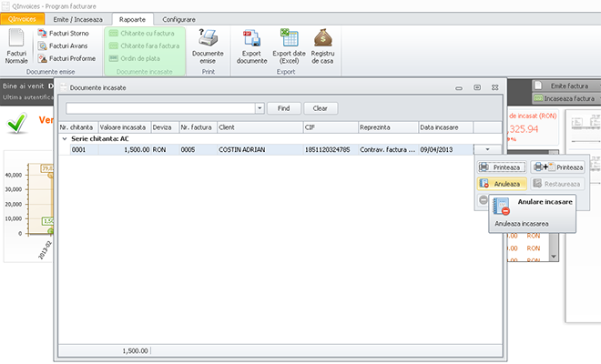The height and width of the screenshot is (364, 601).
Task: Focus the search text field
Action: [160, 107]
